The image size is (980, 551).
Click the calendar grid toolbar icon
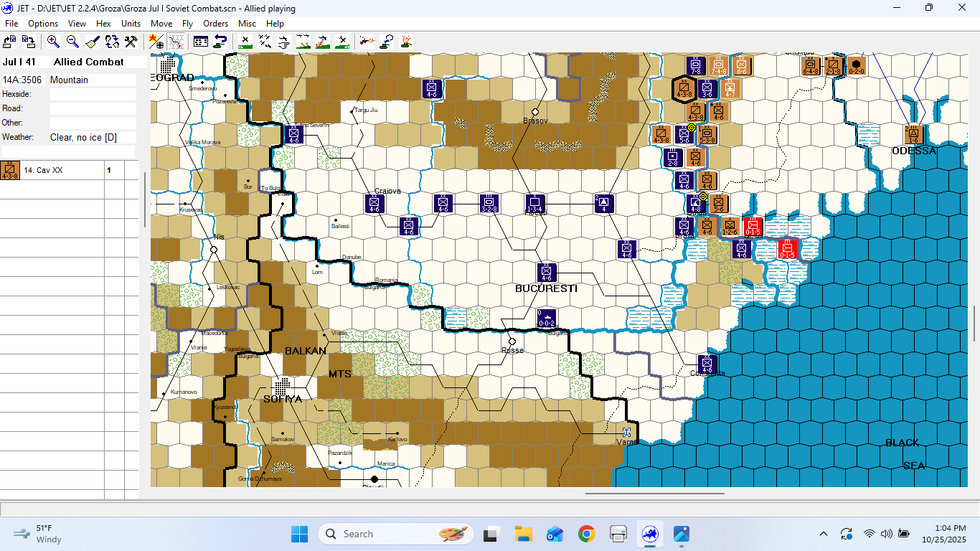tap(201, 42)
